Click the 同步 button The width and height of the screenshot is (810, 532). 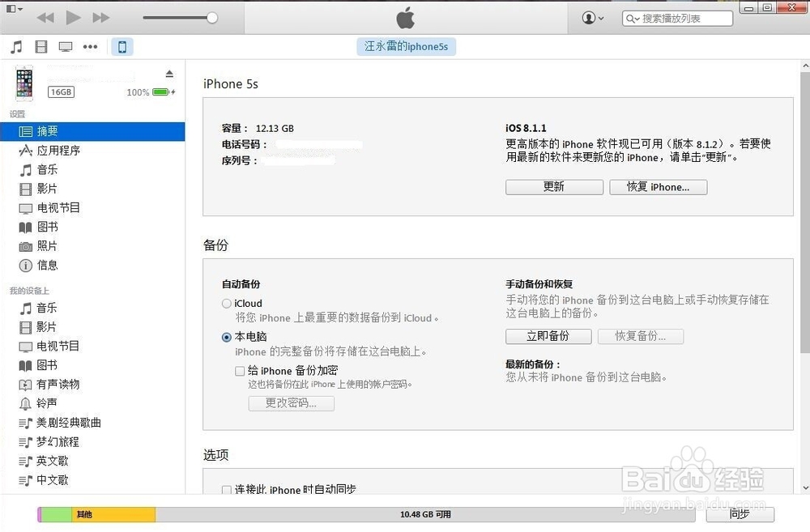point(740,514)
